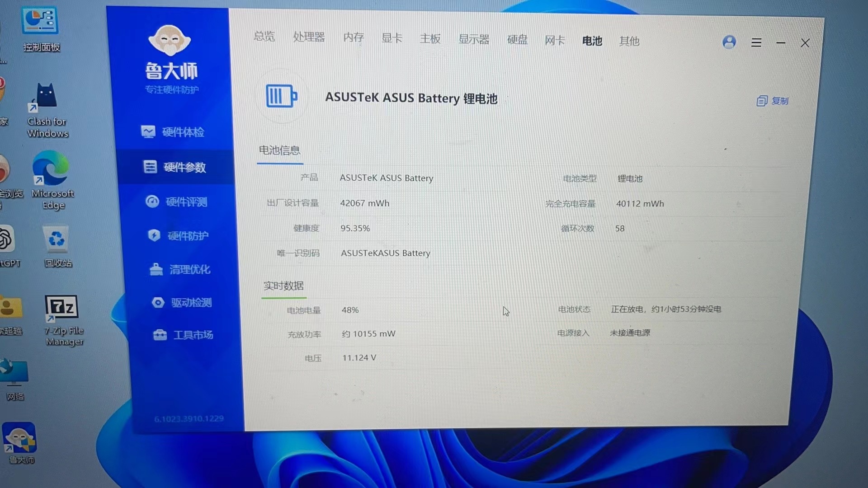Select the 电池 battery tab

tap(592, 41)
